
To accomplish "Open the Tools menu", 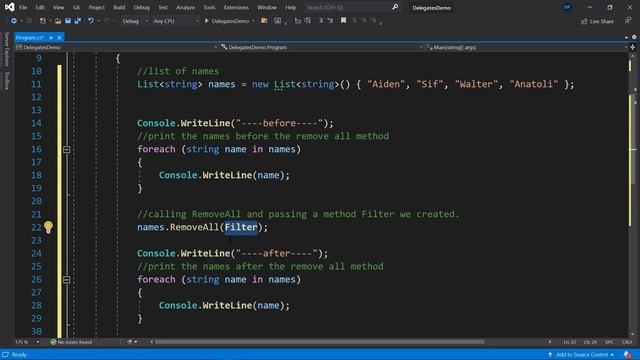I will 209,7.
